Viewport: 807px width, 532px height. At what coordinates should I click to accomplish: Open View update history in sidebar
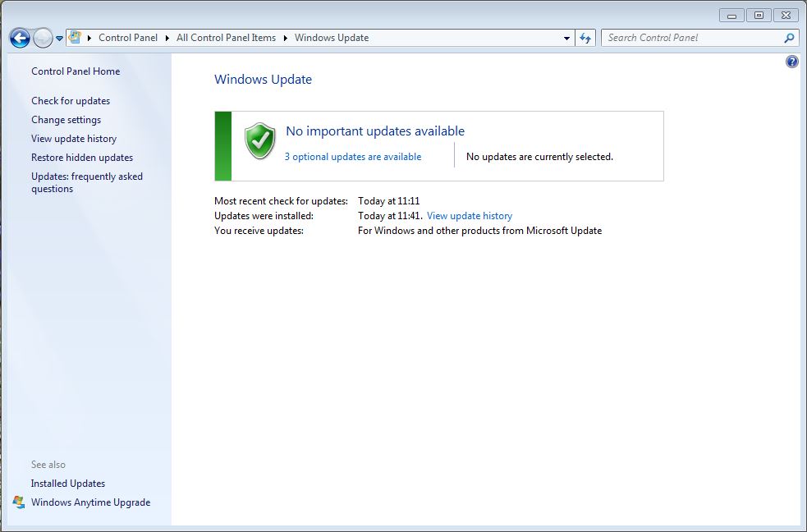(74, 139)
